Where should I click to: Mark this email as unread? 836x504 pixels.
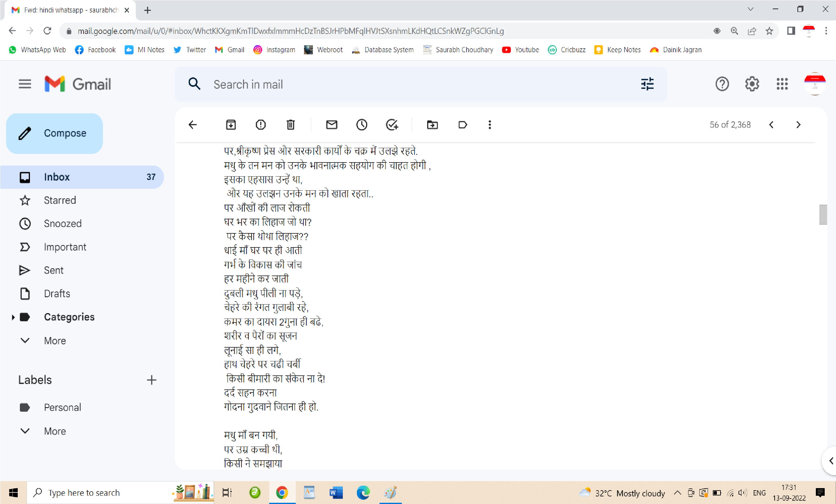click(x=332, y=125)
